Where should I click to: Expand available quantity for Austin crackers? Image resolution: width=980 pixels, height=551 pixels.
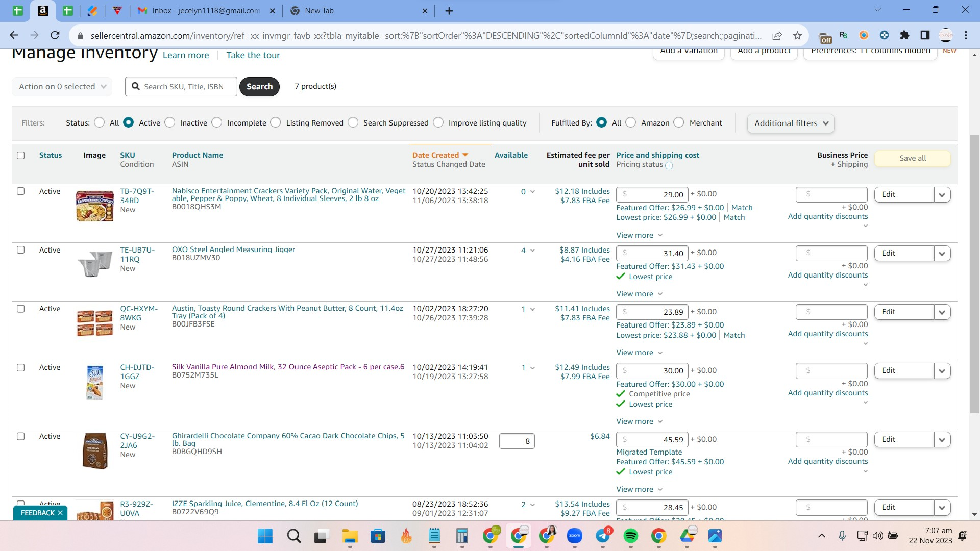point(532,309)
